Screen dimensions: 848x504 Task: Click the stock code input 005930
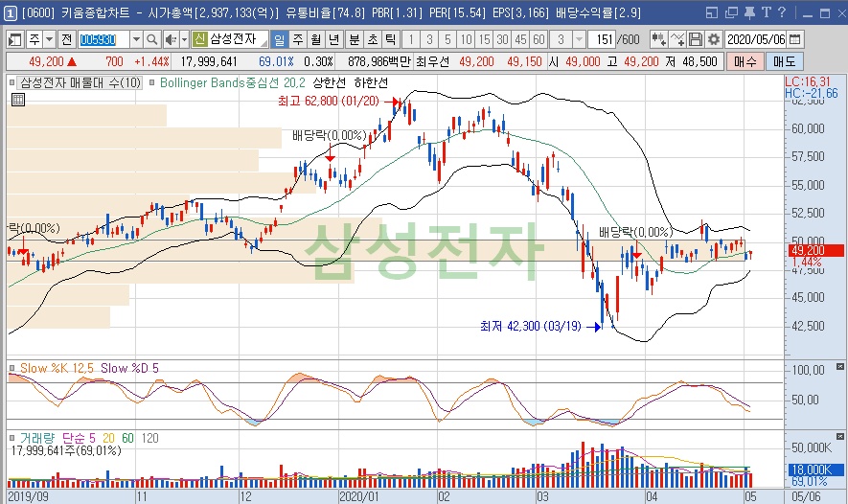tap(103, 39)
